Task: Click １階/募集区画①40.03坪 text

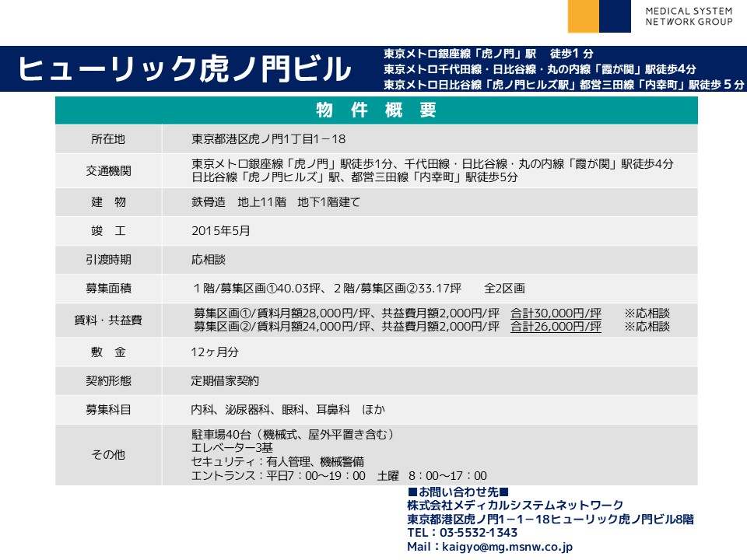Action: (257, 289)
